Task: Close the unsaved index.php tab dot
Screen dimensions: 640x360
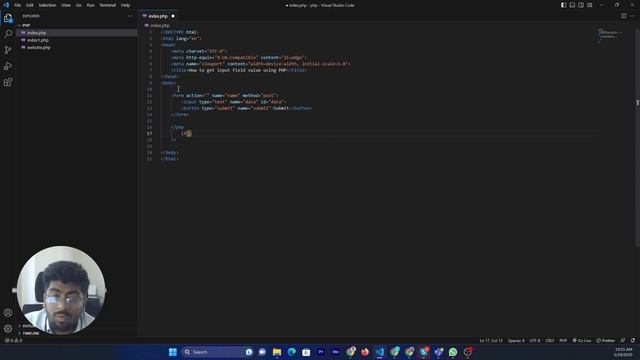Action: click(x=173, y=16)
